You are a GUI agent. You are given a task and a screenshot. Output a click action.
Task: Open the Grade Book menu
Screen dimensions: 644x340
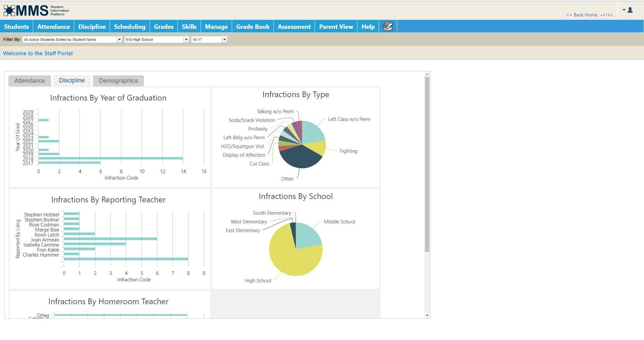253,26
